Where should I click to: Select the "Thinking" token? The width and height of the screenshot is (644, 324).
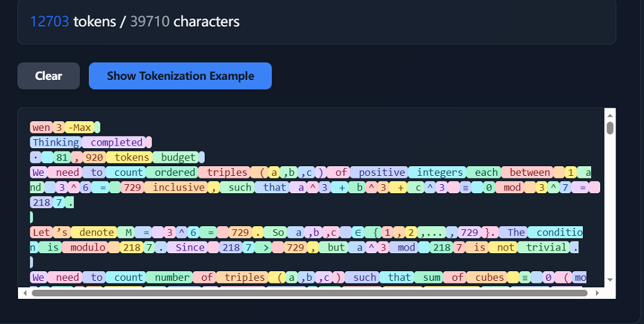click(56, 142)
